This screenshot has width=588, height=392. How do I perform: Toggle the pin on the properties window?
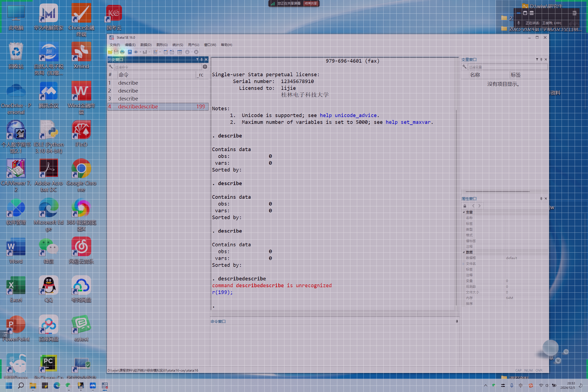tap(541, 198)
